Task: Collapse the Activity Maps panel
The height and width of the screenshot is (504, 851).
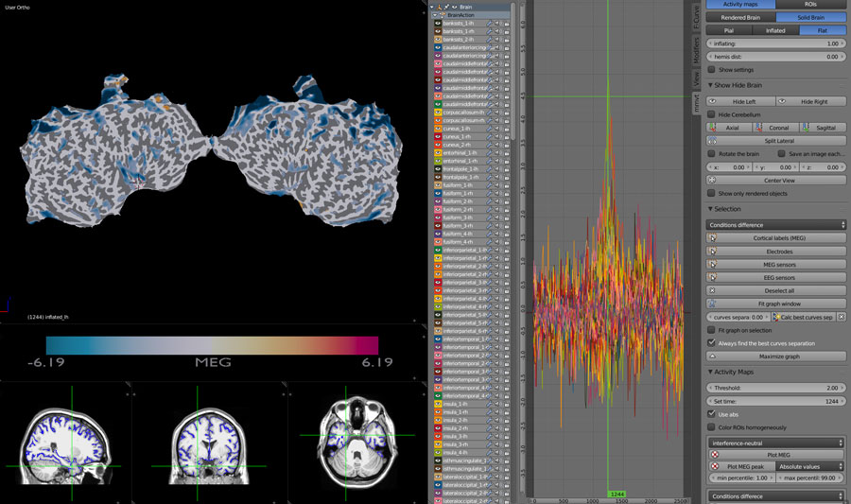Action: [710, 373]
